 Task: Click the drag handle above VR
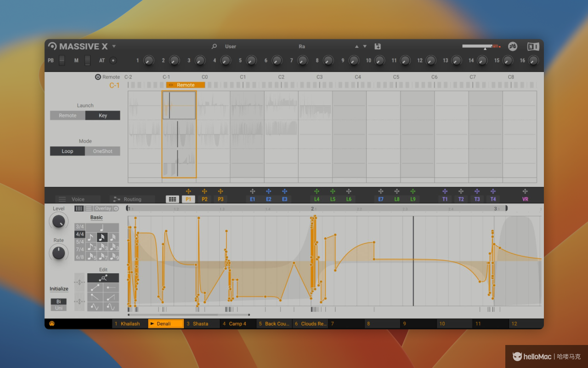[x=525, y=191]
